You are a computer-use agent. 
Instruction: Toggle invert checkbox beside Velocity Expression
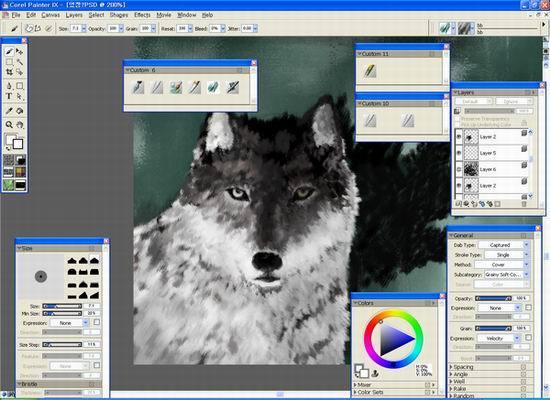coord(528,338)
